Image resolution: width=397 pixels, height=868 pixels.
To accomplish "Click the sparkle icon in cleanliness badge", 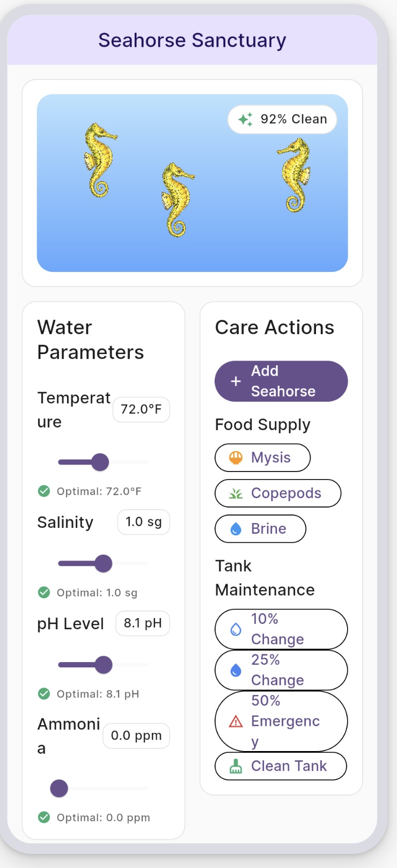I will 245,119.
